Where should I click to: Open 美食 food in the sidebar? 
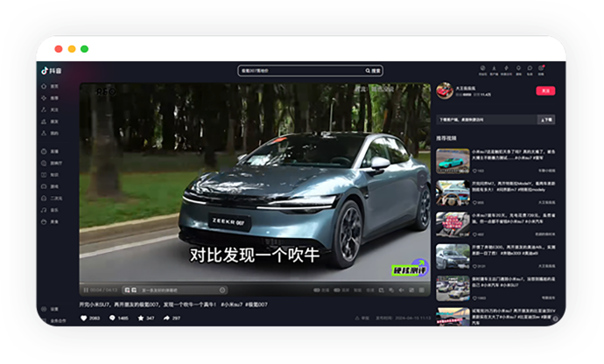click(x=50, y=222)
